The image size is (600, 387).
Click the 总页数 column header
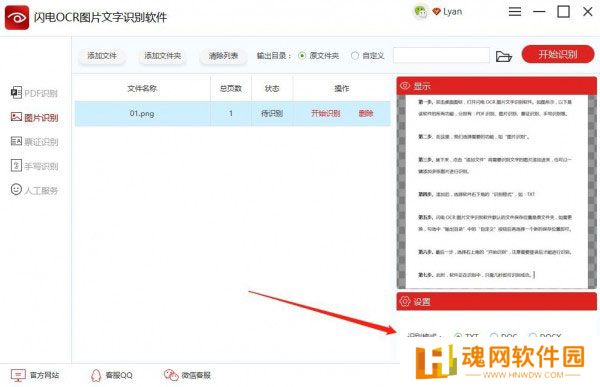(231, 88)
